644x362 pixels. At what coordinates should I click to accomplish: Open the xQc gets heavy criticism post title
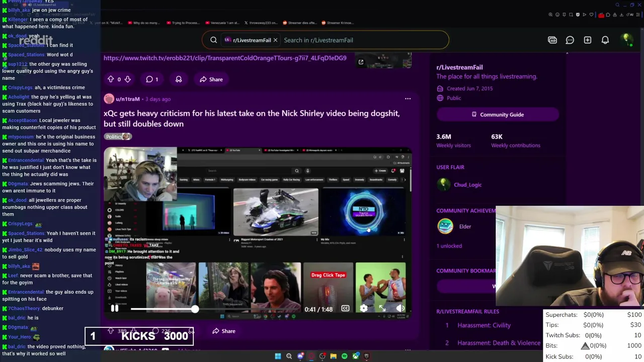point(252,119)
